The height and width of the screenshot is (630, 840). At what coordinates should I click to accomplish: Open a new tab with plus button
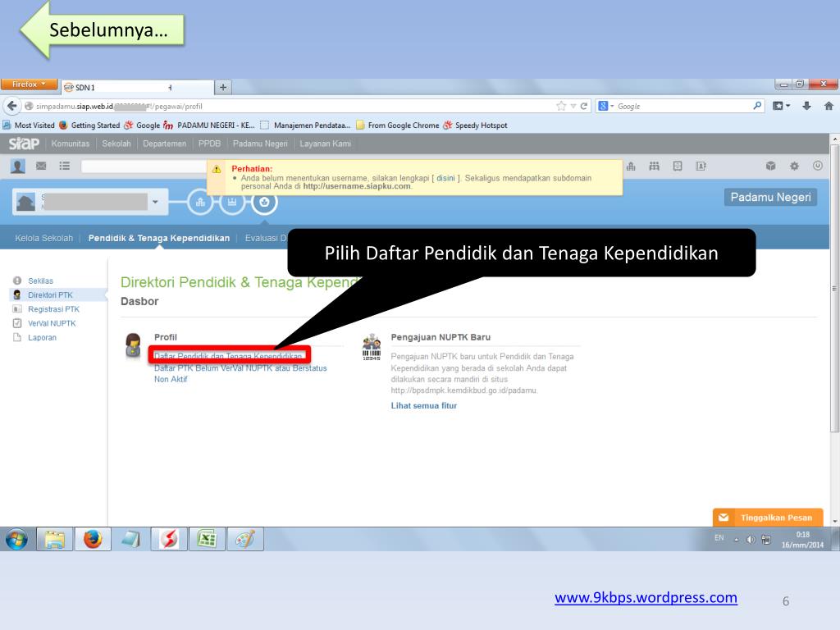click(223, 87)
